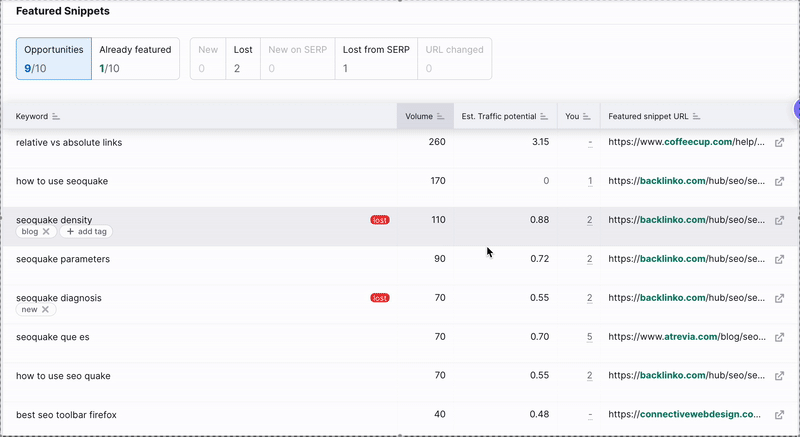The height and width of the screenshot is (437, 800).
Task: Open external link icon for seoquake density row
Action: click(x=780, y=220)
